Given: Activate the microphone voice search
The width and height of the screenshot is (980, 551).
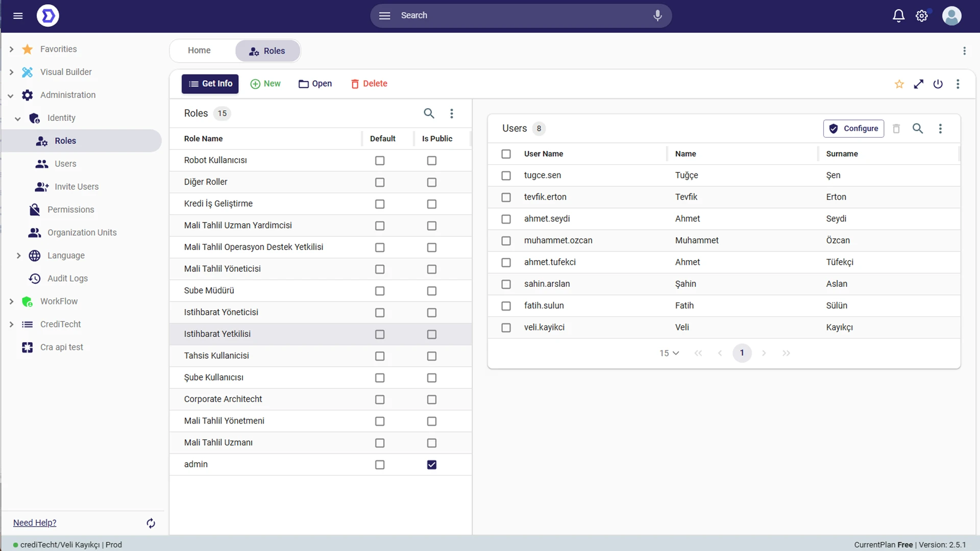Looking at the screenshot, I should coord(657,16).
